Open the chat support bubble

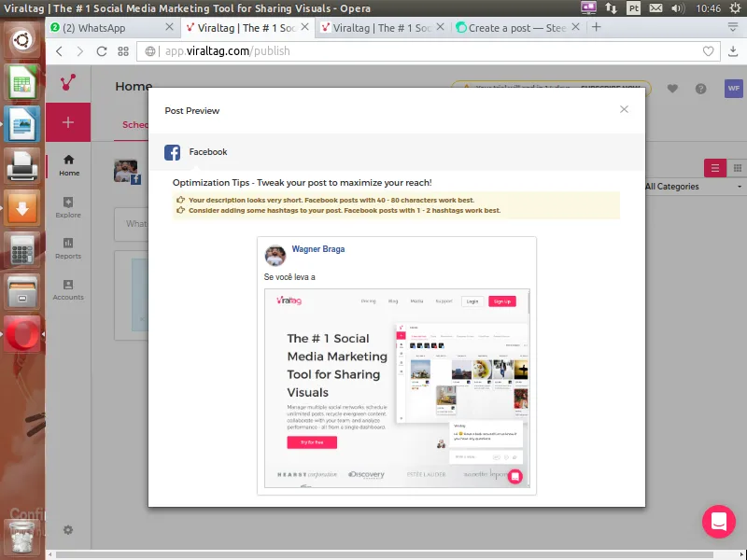[719, 522]
